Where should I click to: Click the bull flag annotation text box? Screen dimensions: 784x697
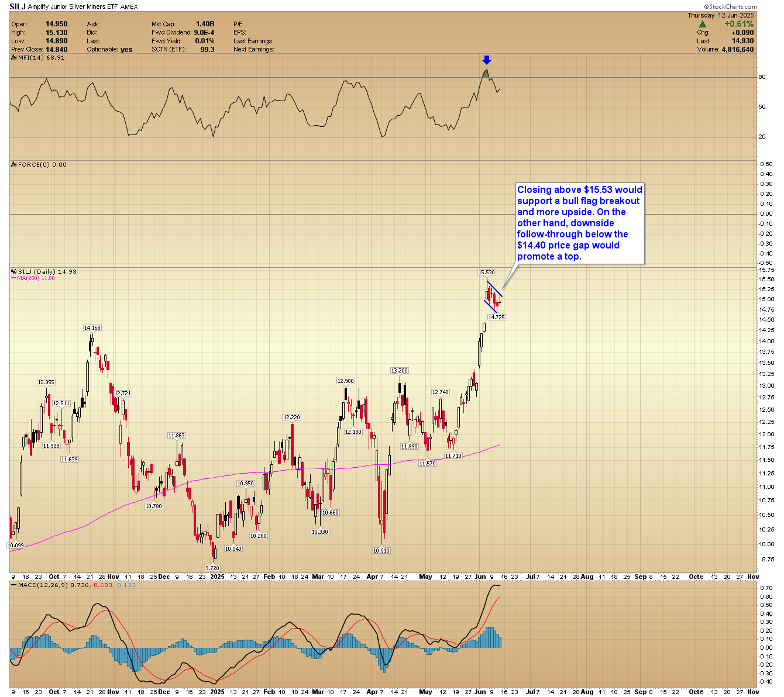[580, 223]
